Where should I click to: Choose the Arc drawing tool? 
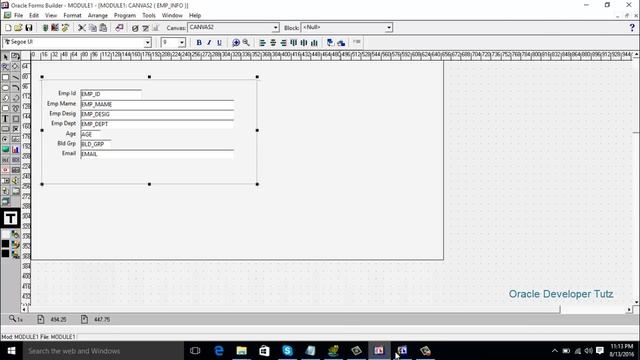click(16, 87)
